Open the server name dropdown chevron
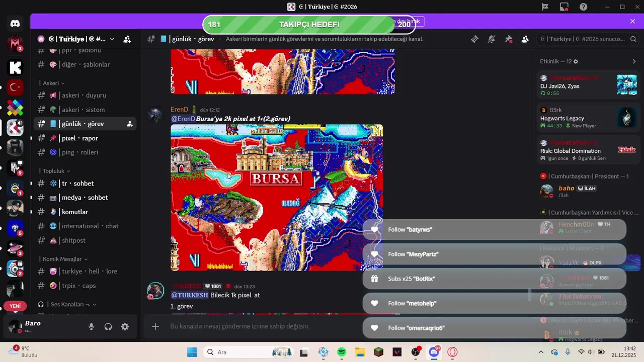Screen dimensions: 644x362 [112, 39]
